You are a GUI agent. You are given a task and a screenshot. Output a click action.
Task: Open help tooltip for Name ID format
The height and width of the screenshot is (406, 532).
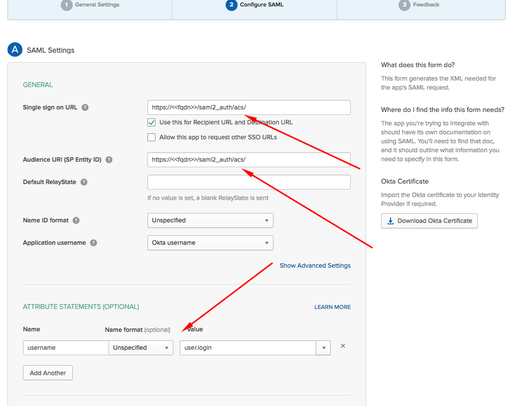point(75,220)
